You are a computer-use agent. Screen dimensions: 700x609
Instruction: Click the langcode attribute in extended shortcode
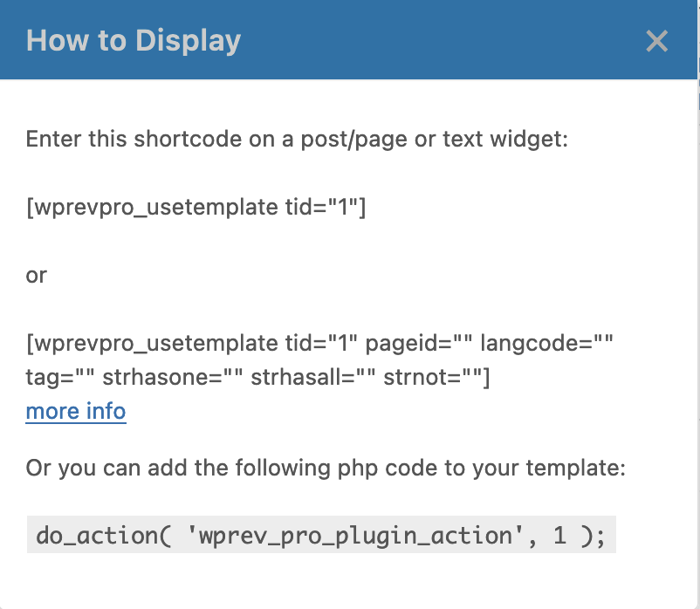(546, 344)
